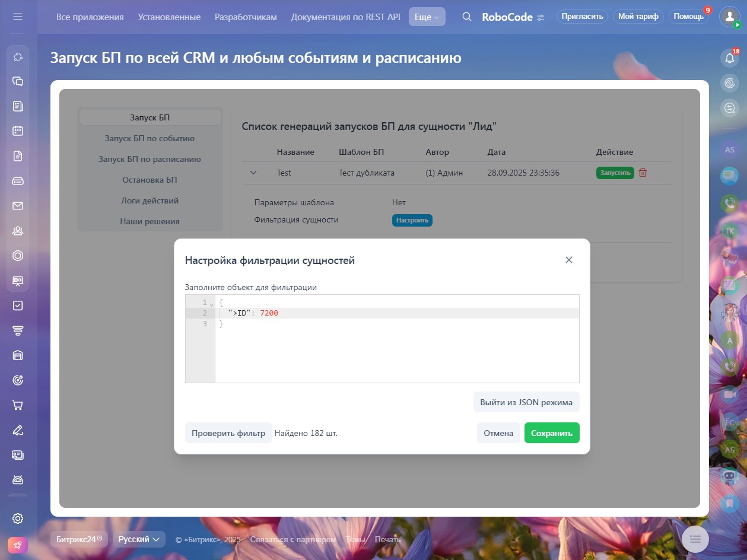Screen dimensions: 747x560
Task: Open mail envelope in left sidebar
Action: tap(18, 206)
